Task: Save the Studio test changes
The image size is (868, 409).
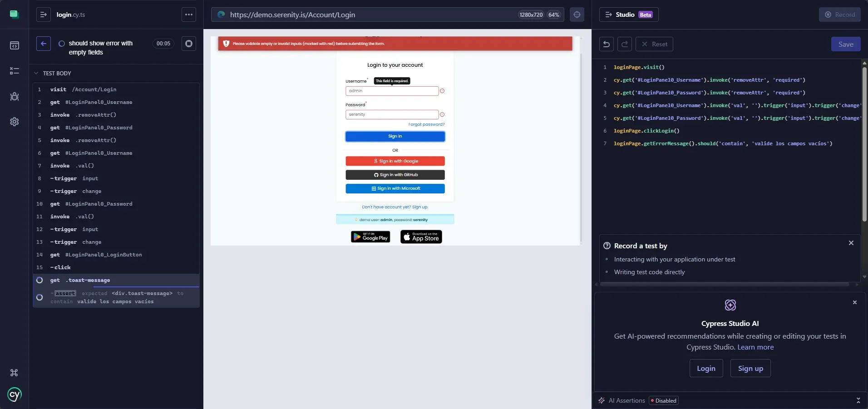Action: (x=846, y=44)
